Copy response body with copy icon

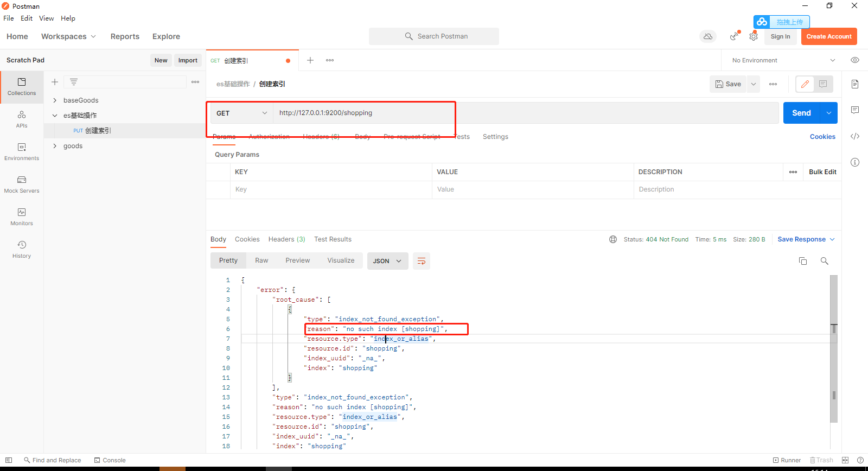click(803, 261)
